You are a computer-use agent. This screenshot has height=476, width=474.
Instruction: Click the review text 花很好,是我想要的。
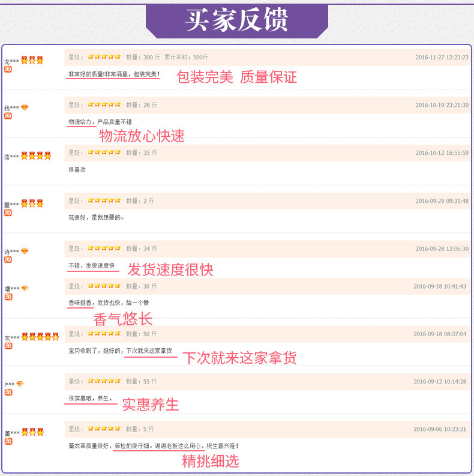(96, 217)
